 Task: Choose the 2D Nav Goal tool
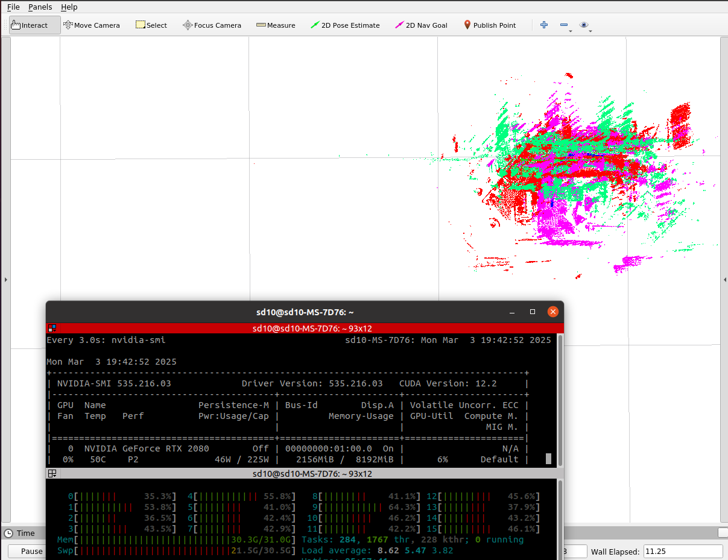(x=421, y=25)
